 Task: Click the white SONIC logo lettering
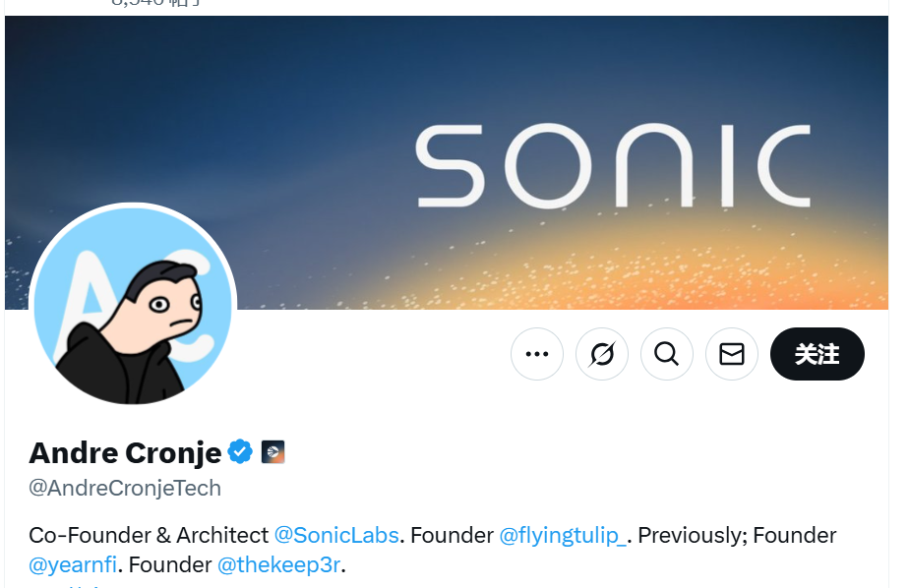coord(613,166)
